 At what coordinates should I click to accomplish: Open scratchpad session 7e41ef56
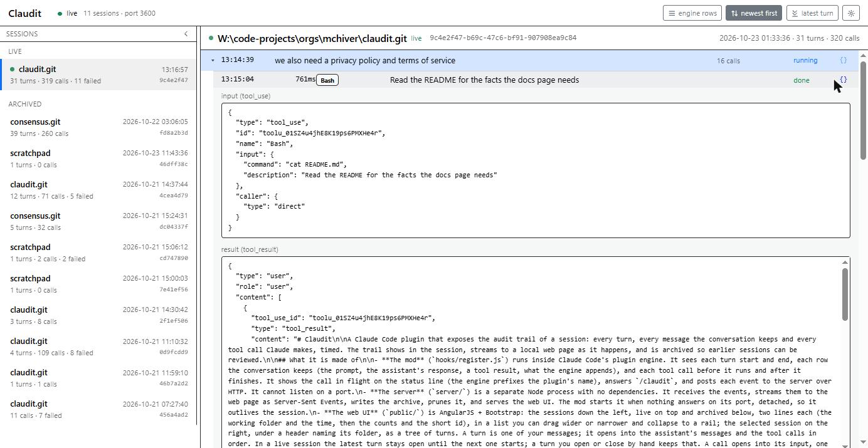(98, 284)
